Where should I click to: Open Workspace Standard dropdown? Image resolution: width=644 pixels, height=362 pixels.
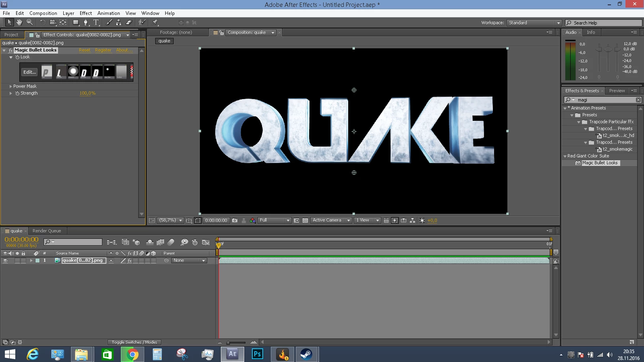point(534,23)
